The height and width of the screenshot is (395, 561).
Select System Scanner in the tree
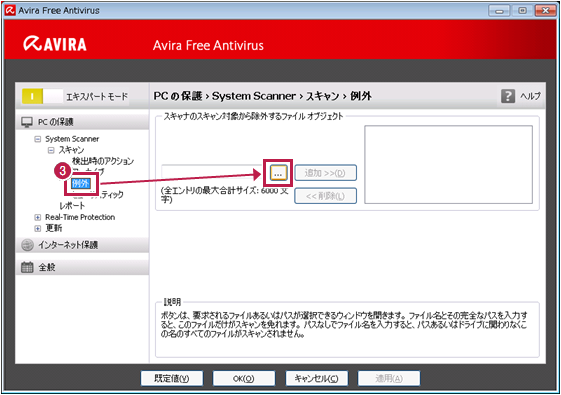[72, 139]
